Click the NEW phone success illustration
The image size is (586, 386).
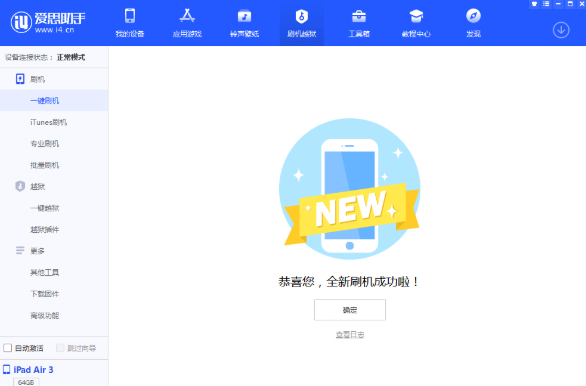[x=350, y=189]
